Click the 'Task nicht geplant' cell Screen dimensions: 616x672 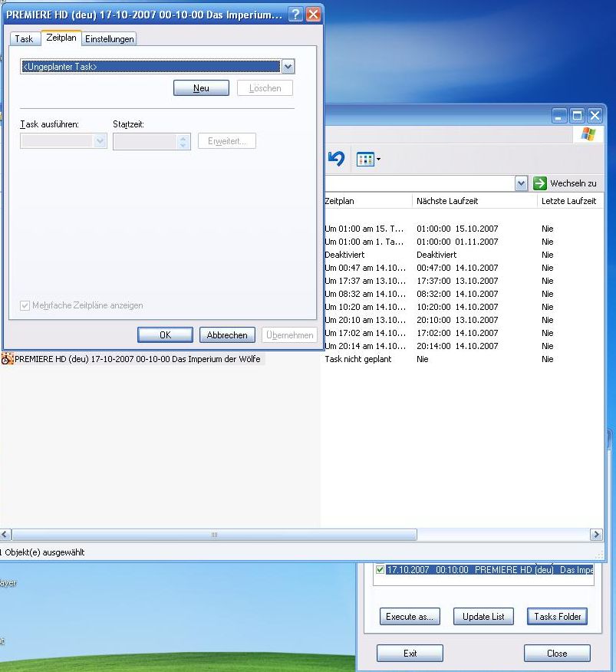coord(358,359)
